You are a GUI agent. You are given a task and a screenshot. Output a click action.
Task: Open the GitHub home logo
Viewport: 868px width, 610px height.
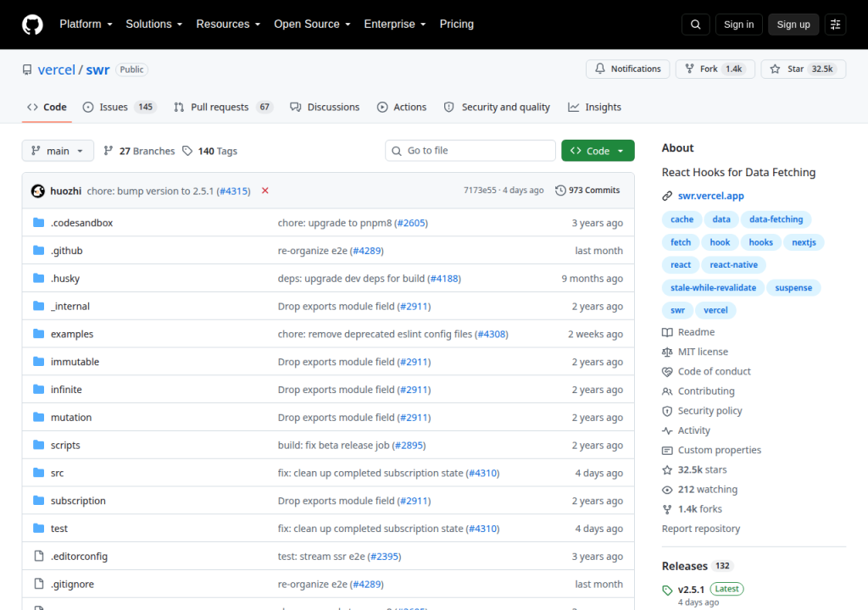coord(32,25)
